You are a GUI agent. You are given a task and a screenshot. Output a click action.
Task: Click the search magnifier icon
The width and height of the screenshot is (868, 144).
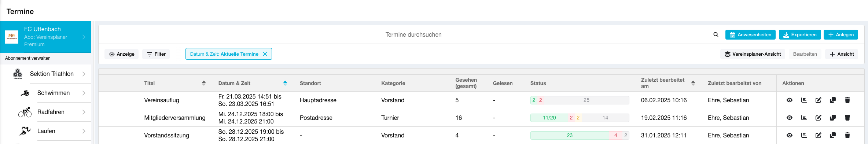(x=716, y=34)
